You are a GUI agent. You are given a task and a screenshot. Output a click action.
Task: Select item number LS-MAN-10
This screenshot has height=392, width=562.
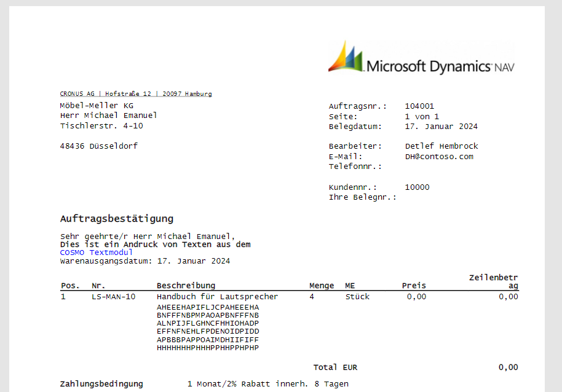pyautogui.click(x=113, y=297)
